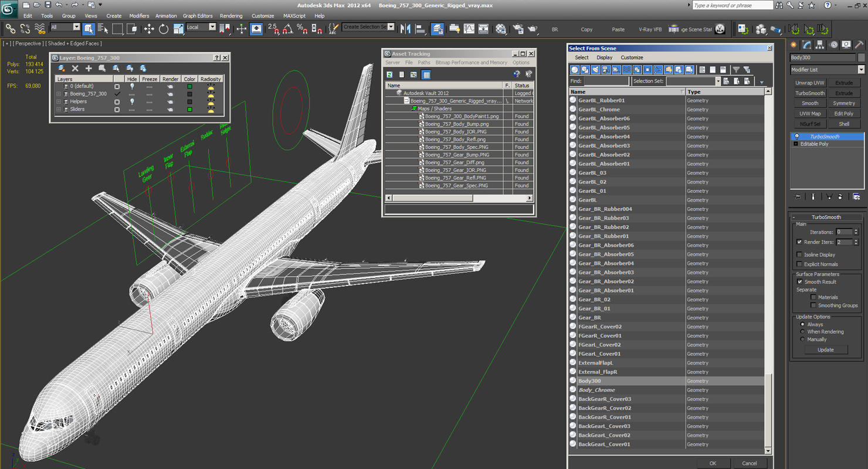
Task: Click the Mirror tool icon
Action: pyautogui.click(x=406, y=29)
